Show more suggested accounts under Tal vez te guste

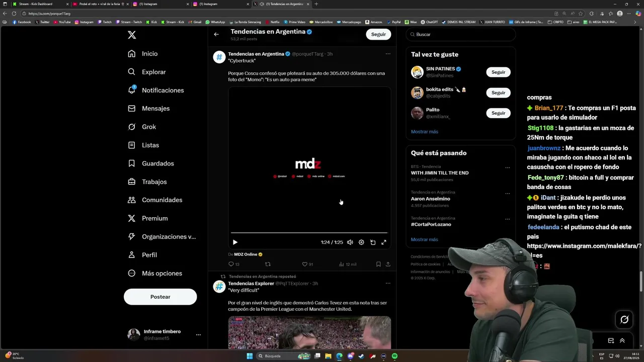(425, 132)
